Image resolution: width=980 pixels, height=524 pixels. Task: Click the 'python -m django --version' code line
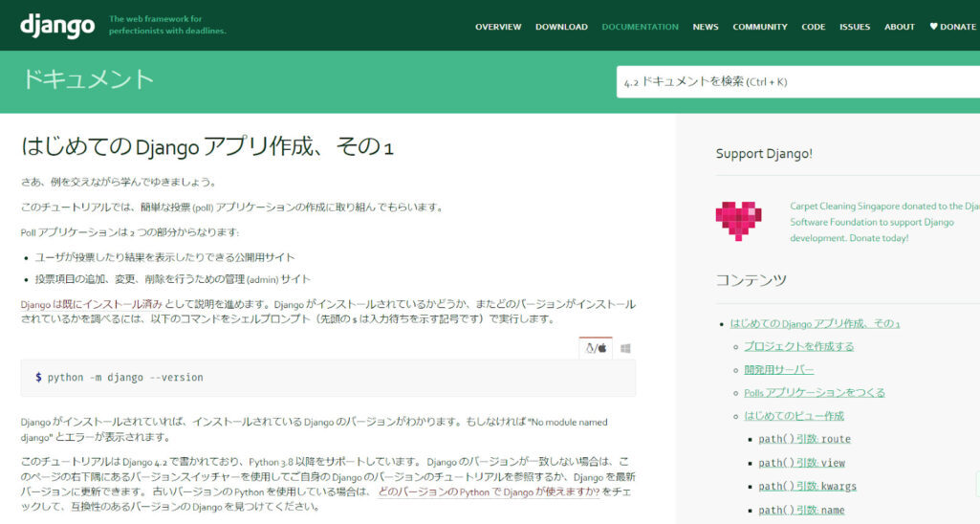click(x=125, y=378)
